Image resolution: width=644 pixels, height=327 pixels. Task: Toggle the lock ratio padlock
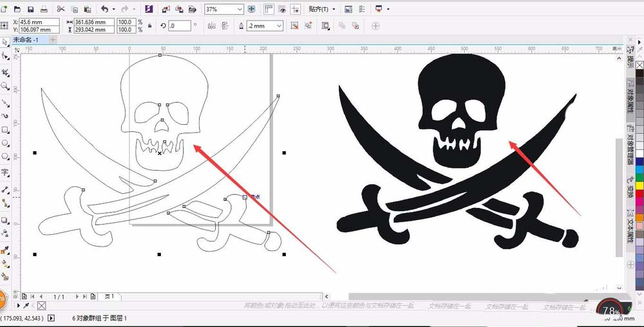click(x=150, y=26)
